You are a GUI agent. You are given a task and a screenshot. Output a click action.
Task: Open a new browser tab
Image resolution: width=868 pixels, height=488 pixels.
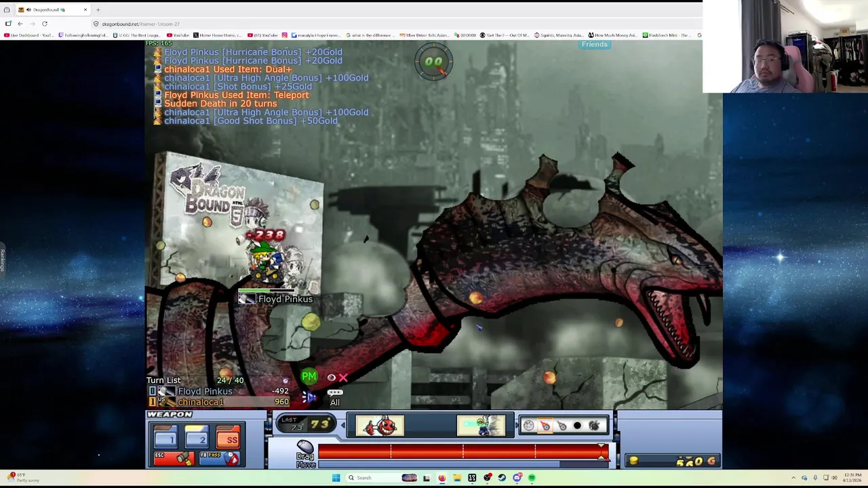click(98, 9)
